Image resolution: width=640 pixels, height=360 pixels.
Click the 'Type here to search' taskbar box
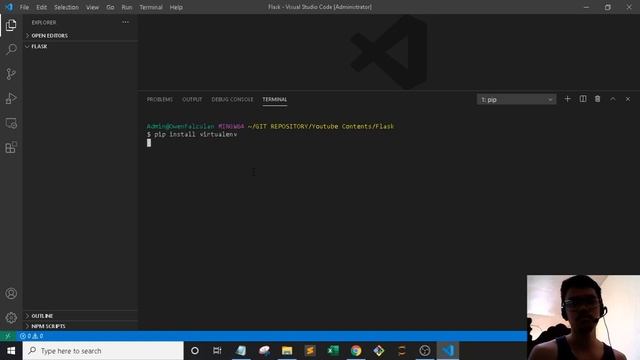pyautogui.click(x=103, y=351)
